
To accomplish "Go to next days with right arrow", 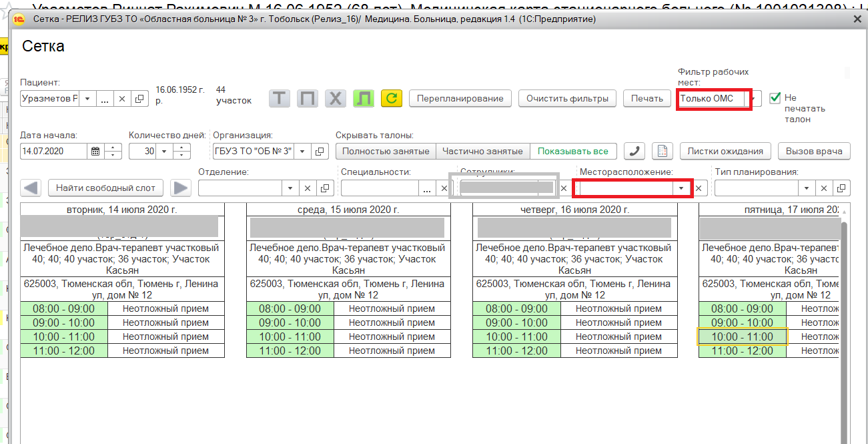I will (x=180, y=188).
